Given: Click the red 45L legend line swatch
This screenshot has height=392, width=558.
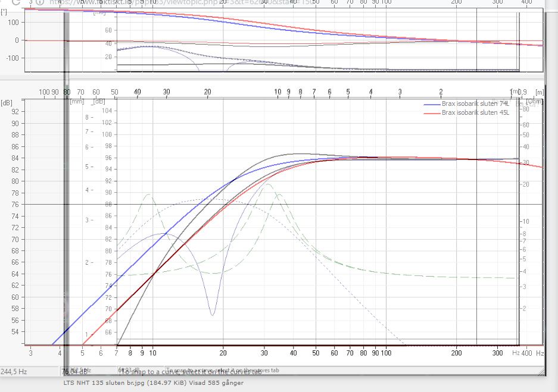Looking at the screenshot, I should click(x=432, y=113).
